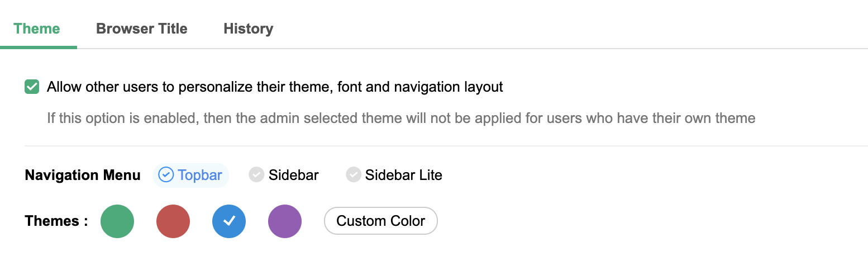The height and width of the screenshot is (256, 868).
Task: Choose the green theme color
Action: [117, 221]
